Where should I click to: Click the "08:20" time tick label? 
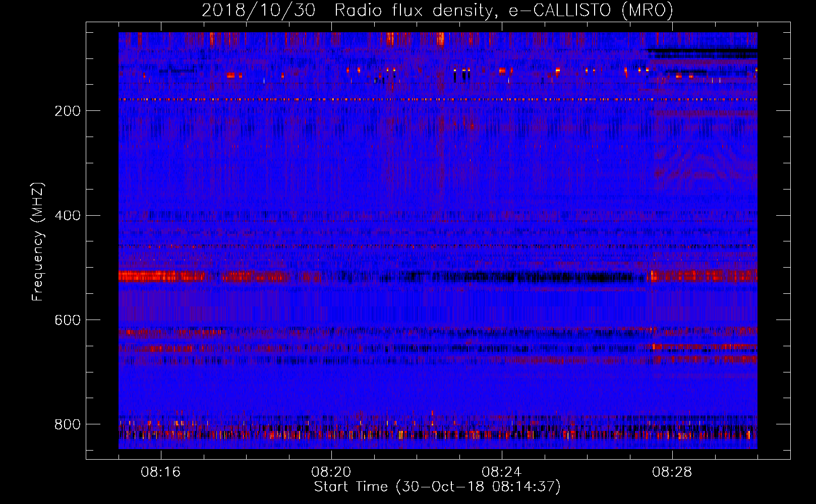[x=331, y=472]
